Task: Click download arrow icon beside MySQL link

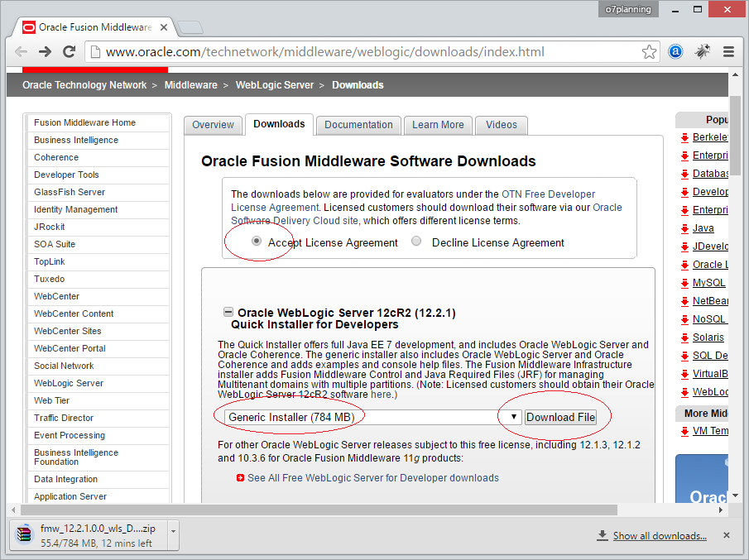Action: tap(684, 284)
